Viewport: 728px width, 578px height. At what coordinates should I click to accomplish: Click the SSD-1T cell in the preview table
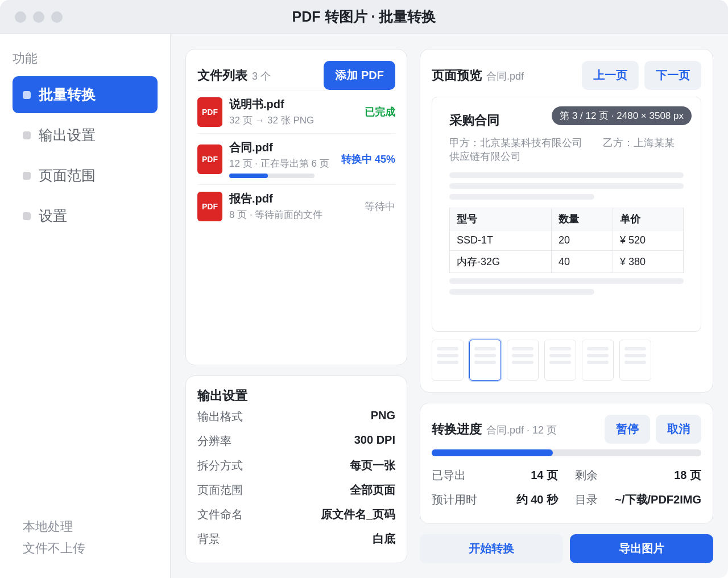(500, 240)
